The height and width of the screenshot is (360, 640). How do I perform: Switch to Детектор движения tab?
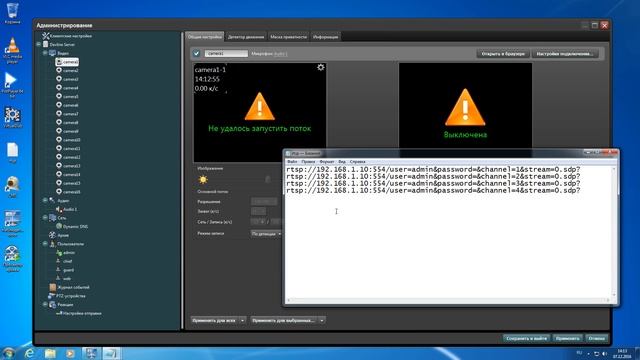click(246, 37)
